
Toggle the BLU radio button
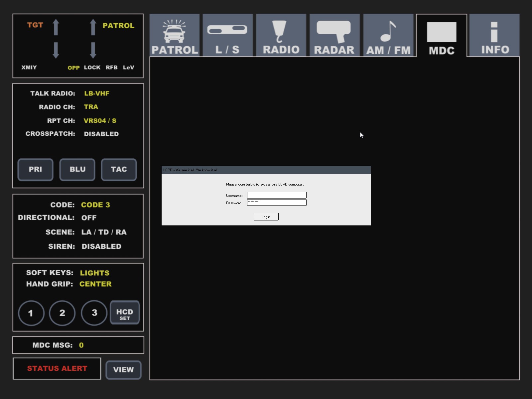[x=77, y=170]
